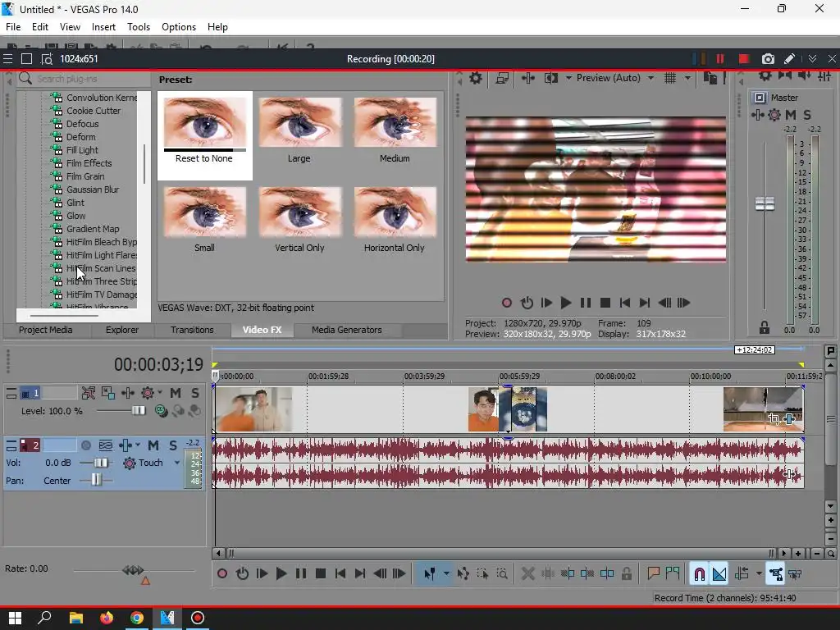
Task: Click the Master volume fader handle
Action: tap(765, 204)
